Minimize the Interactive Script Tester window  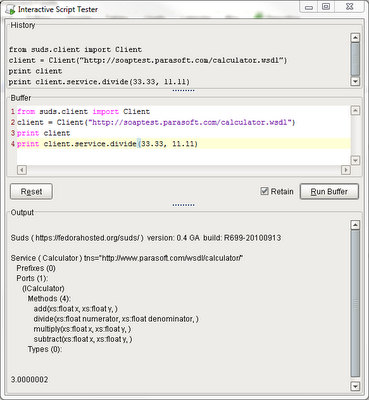pos(309,7)
